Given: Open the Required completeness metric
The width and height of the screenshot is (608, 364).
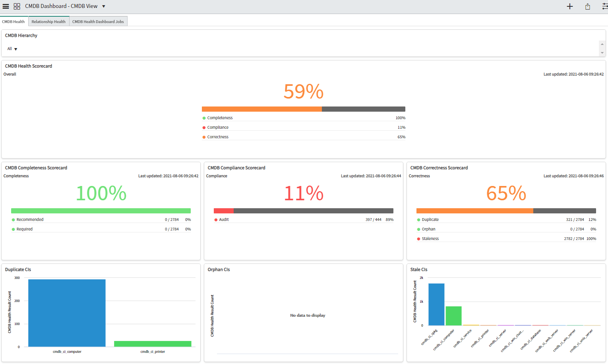Looking at the screenshot, I should [x=101, y=229].
